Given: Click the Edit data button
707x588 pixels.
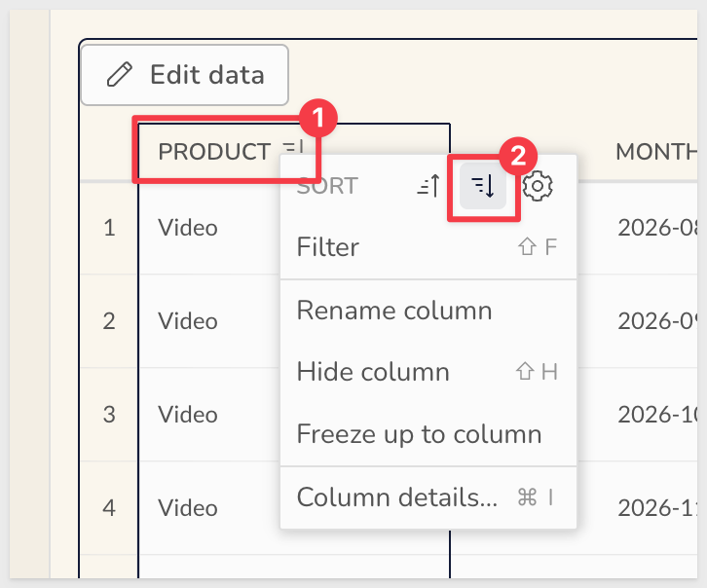Looking at the screenshot, I should pos(185,75).
